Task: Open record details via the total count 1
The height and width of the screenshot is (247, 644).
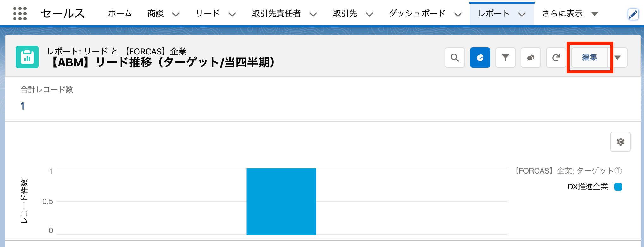Action: pyautogui.click(x=22, y=106)
